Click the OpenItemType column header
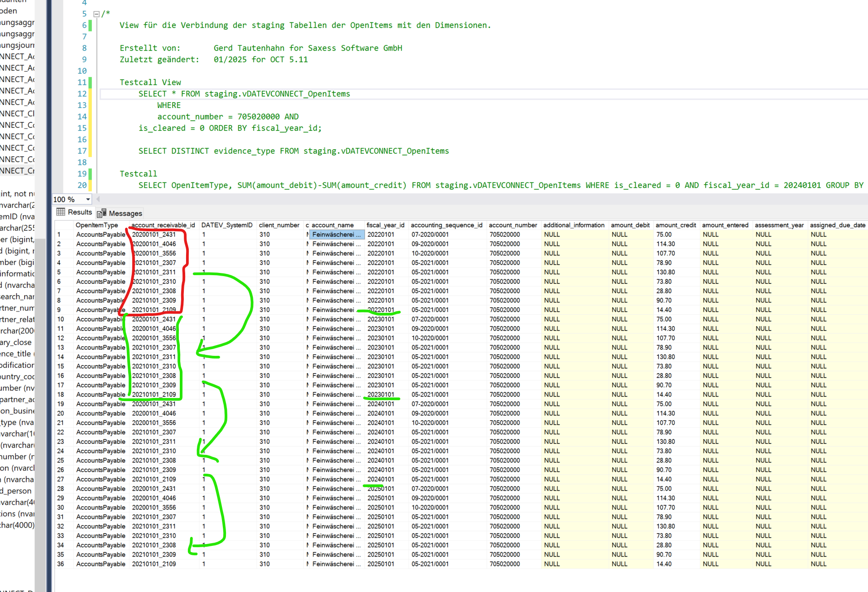 97,225
